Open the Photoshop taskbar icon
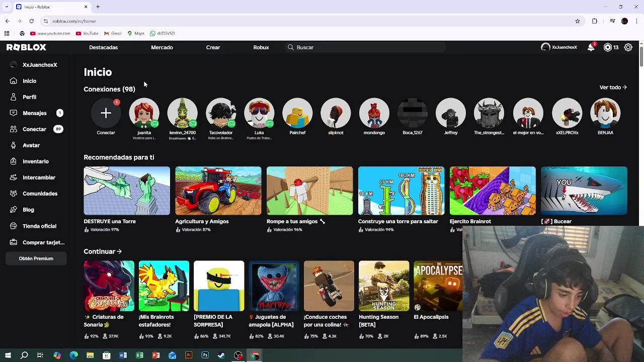Viewport: 644px width, 362px height. tap(205, 355)
